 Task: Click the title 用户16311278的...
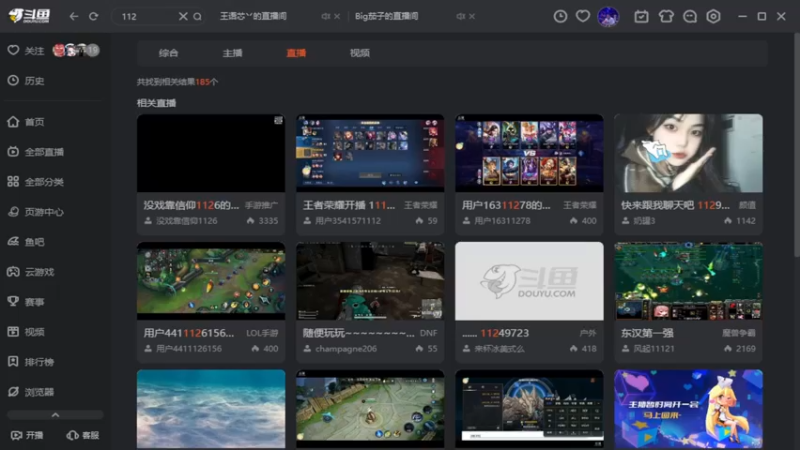pyautogui.click(x=506, y=205)
